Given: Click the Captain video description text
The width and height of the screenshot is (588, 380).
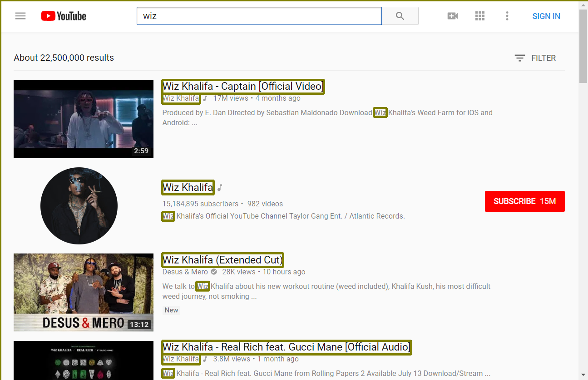Looking at the screenshot, I should coord(327,117).
